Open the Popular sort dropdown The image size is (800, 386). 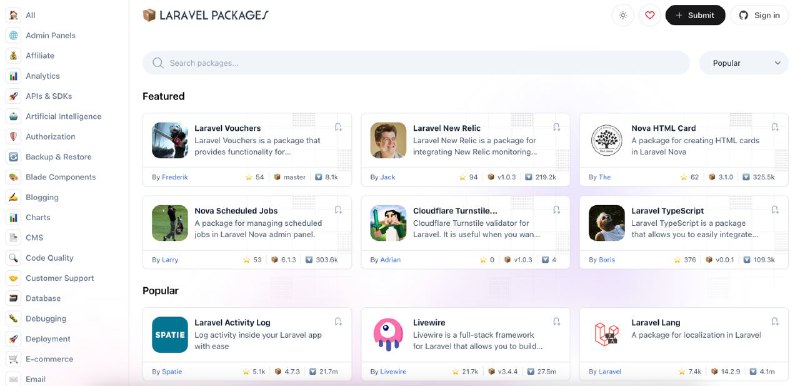point(743,63)
